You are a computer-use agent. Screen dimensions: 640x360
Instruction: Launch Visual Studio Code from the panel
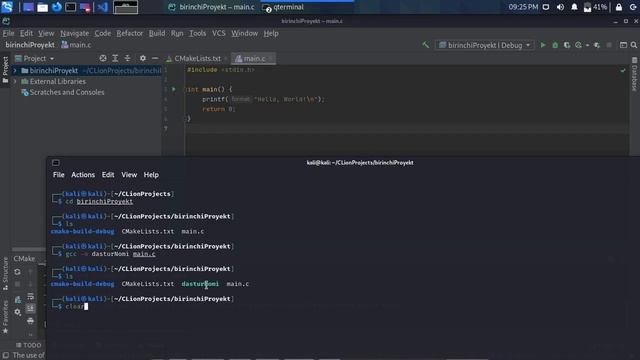point(102,7)
